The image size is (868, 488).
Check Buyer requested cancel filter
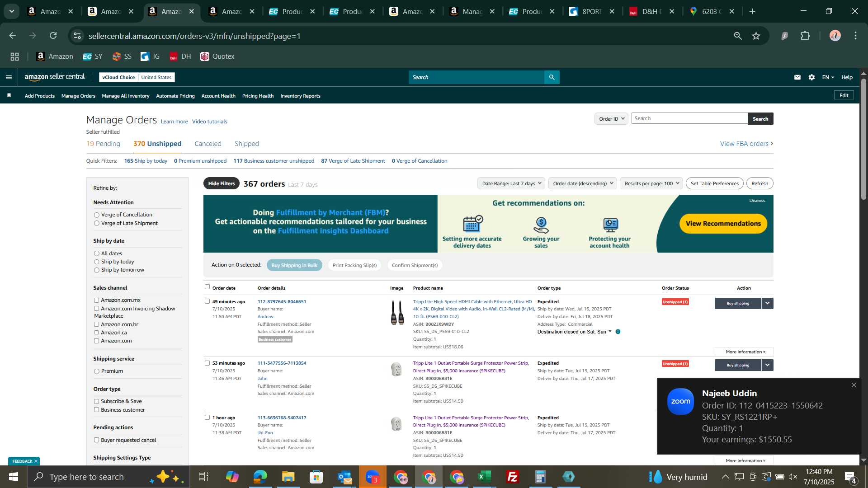click(96, 440)
